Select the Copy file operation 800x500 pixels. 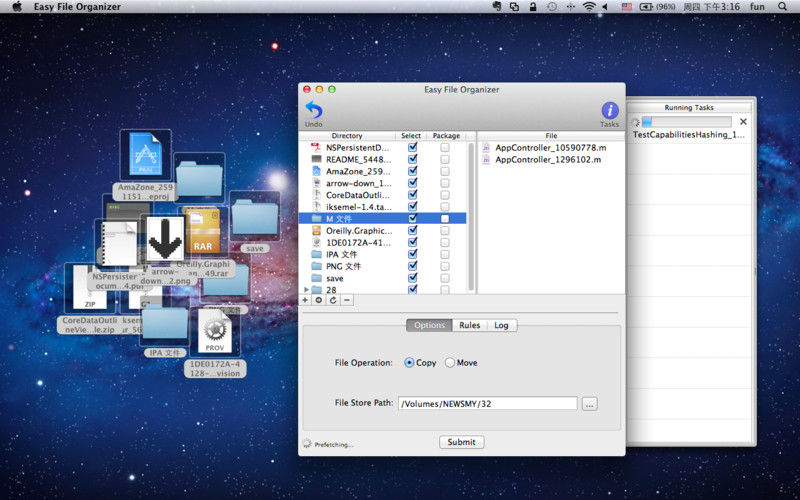click(409, 362)
